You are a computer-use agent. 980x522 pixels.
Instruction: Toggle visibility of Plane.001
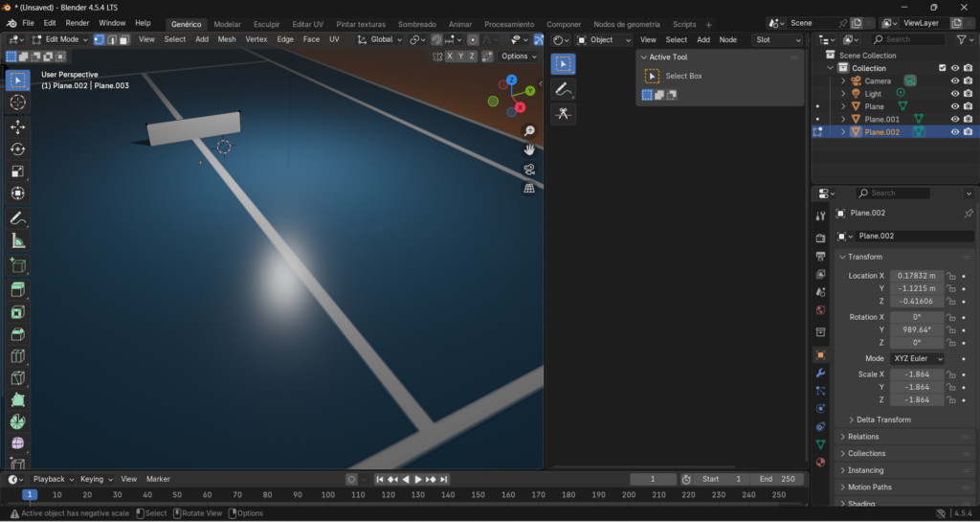coord(954,119)
